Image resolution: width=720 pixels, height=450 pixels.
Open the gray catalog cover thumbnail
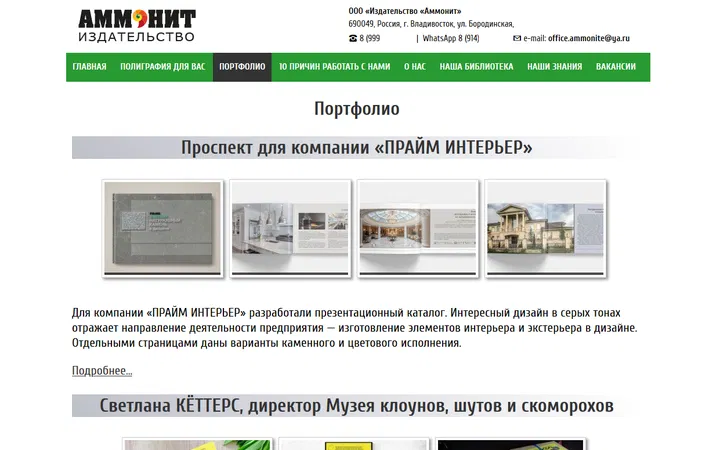[163, 229]
